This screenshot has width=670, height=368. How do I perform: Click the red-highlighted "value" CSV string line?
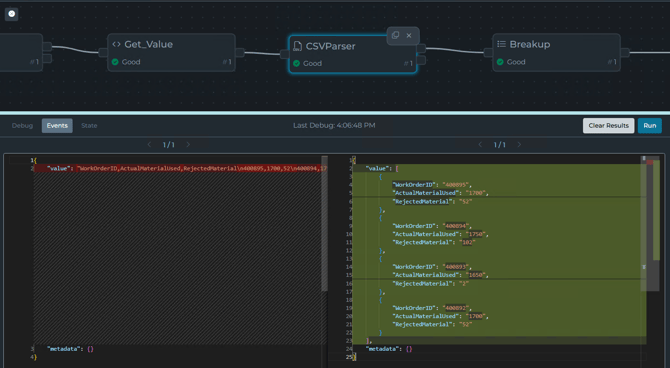coord(181,168)
